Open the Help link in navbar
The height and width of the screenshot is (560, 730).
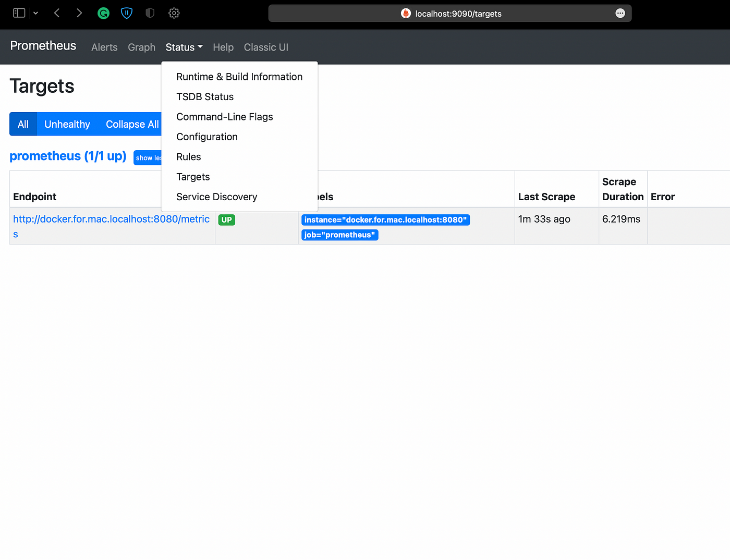[x=223, y=47]
